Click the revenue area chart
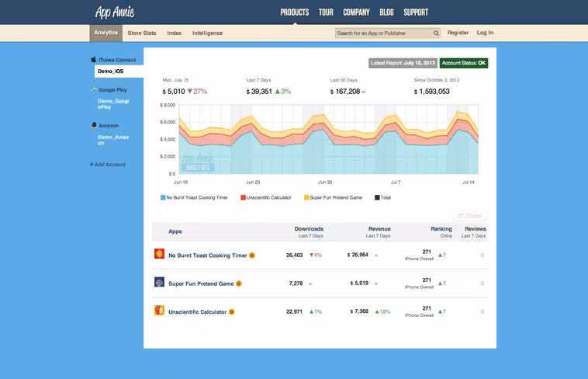The width and height of the screenshot is (588, 379). coord(329,139)
